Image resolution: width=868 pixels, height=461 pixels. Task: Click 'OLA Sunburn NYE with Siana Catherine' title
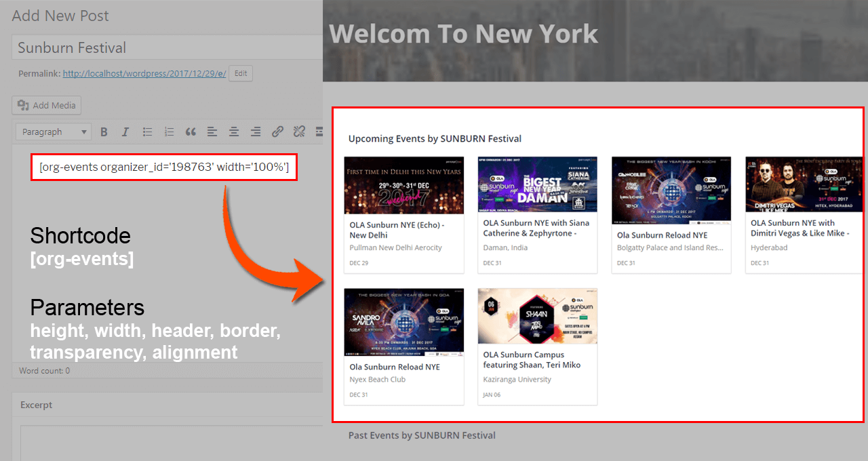click(536, 228)
